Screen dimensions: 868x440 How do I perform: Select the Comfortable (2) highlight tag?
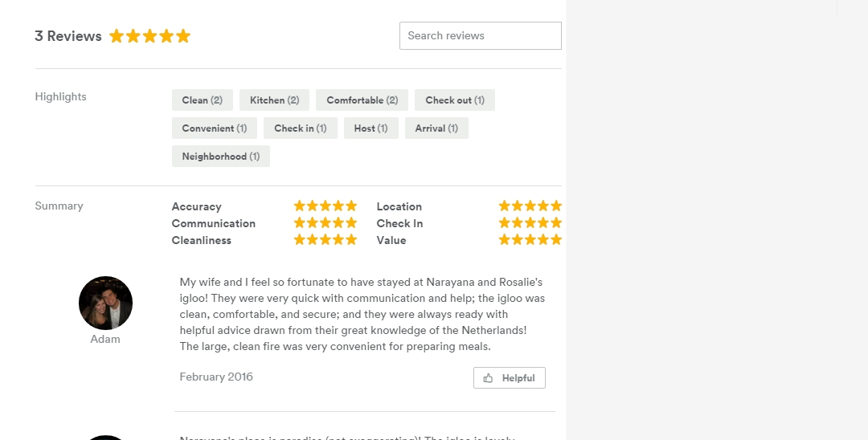(x=362, y=100)
